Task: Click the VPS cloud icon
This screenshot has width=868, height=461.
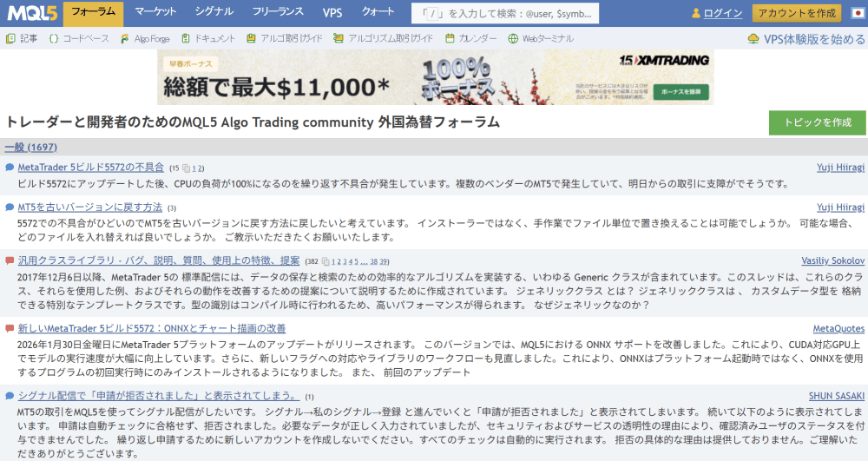Action: click(753, 39)
